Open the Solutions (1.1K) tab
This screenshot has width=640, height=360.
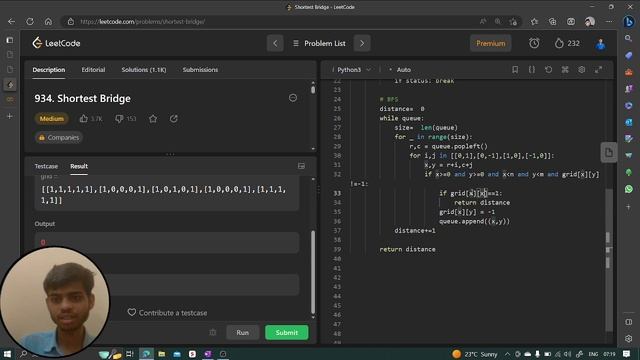click(144, 70)
